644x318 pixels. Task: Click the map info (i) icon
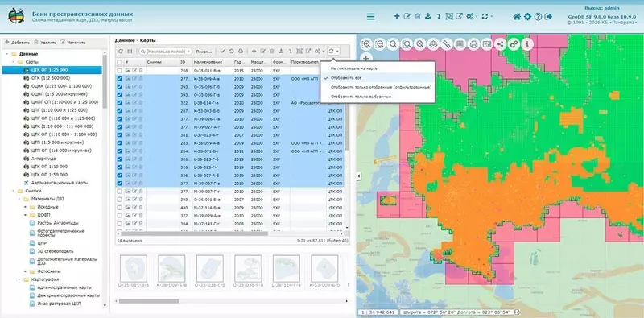(527, 44)
